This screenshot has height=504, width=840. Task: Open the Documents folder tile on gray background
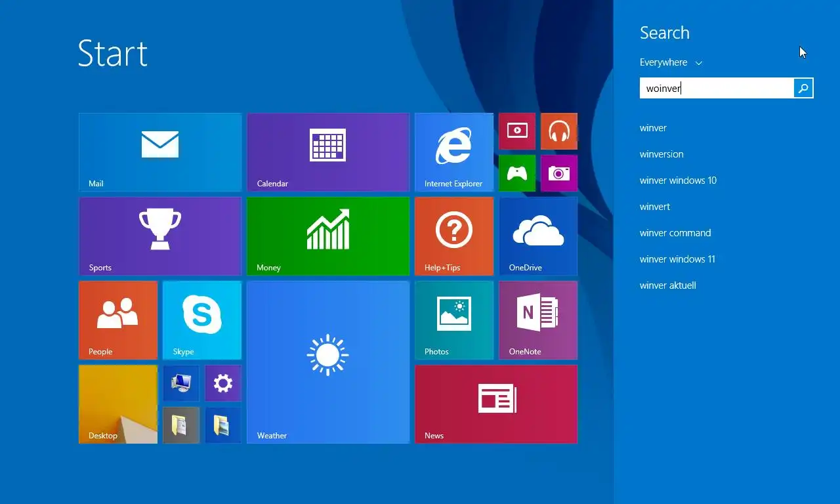click(x=181, y=425)
